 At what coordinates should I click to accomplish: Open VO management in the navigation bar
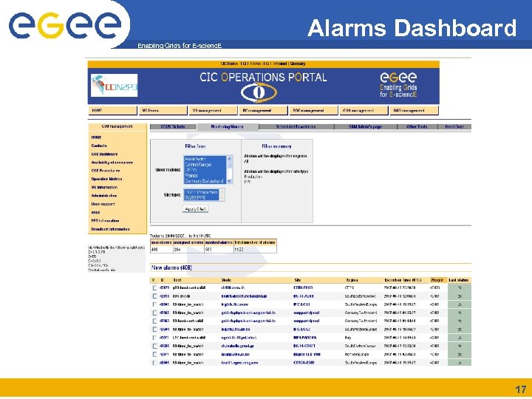pyautogui.click(x=213, y=111)
